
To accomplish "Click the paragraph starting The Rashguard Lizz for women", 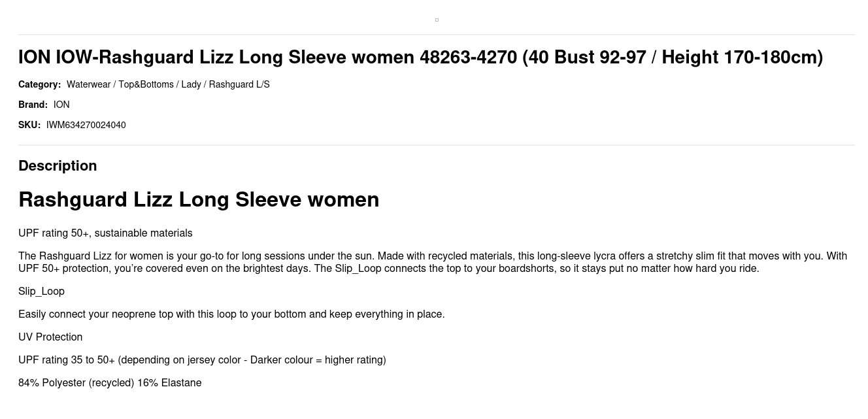I will pos(433,262).
